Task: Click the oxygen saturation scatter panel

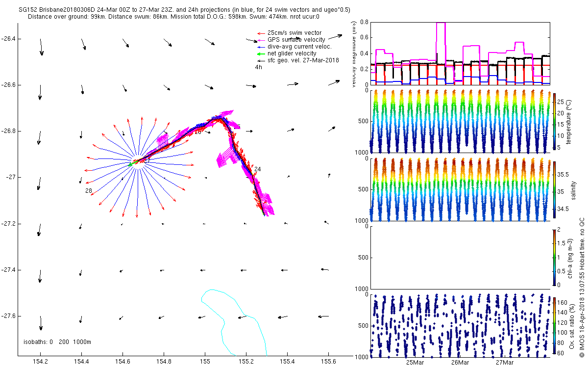Action: 460,325
